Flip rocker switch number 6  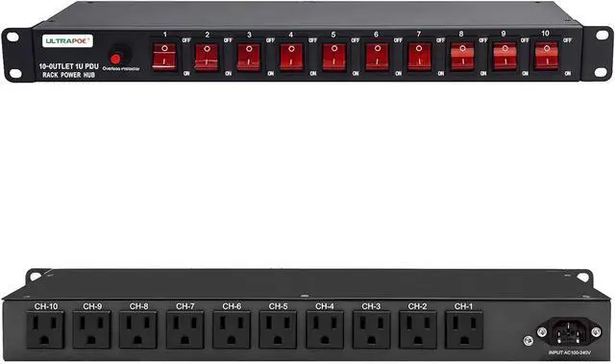[x=377, y=57]
